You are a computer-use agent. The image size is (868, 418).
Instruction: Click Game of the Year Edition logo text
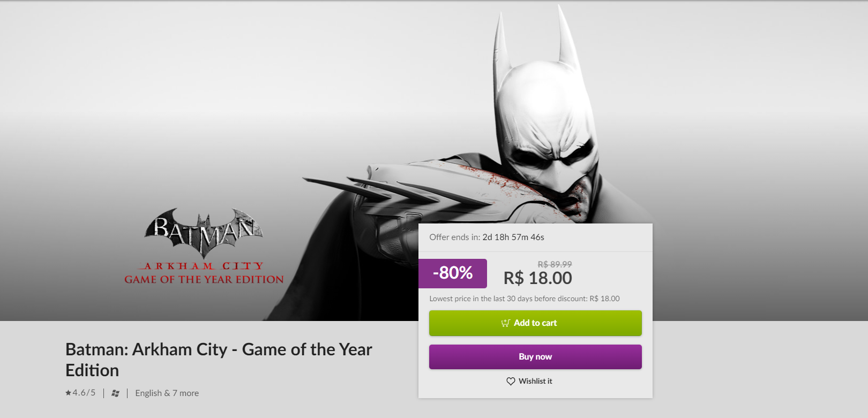click(x=204, y=279)
